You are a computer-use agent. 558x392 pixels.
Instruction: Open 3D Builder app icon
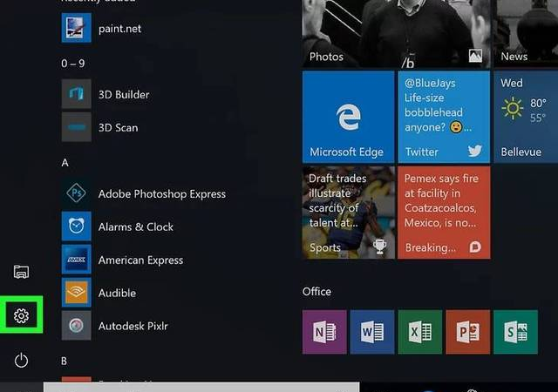coord(76,94)
